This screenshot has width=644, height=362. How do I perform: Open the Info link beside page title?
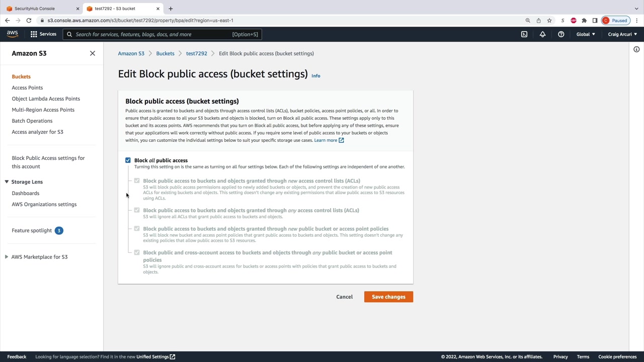[x=316, y=76]
